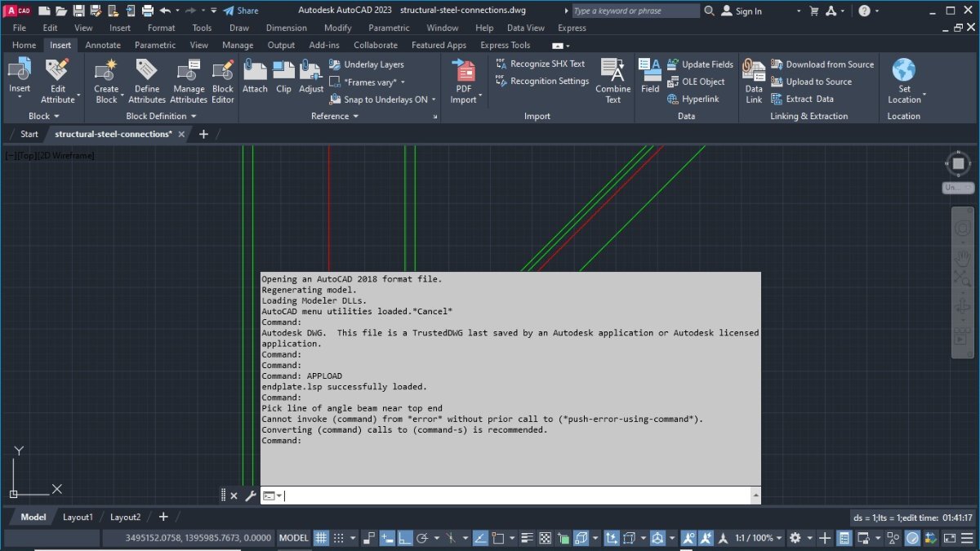Toggle object snap tracking
Viewport: 980px width, 551px height.
click(x=479, y=538)
